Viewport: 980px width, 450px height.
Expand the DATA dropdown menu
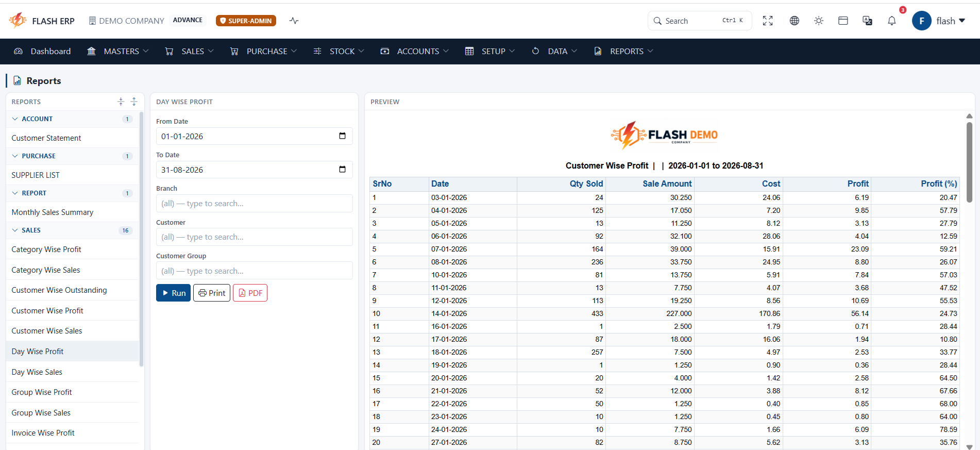coord(554,51)
